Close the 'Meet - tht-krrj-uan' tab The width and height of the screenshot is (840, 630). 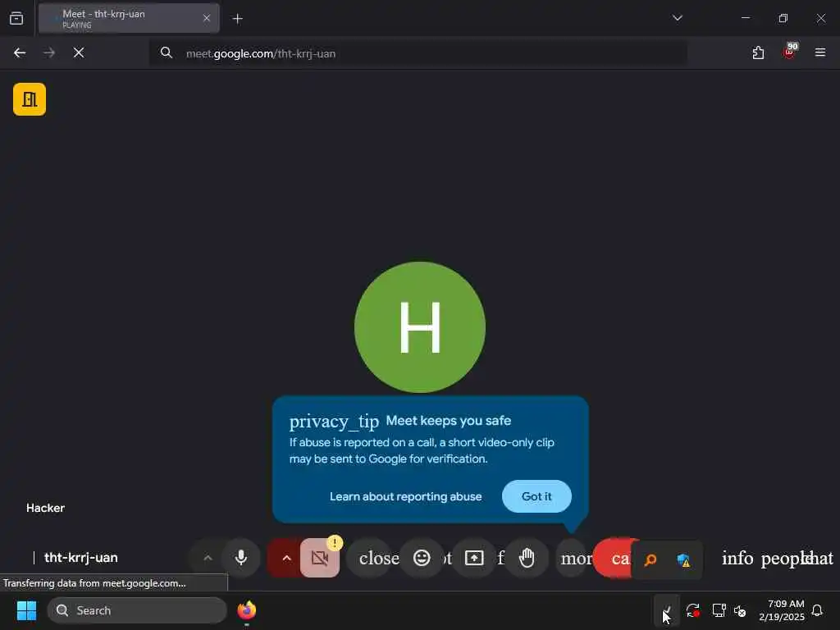[207, 18]
